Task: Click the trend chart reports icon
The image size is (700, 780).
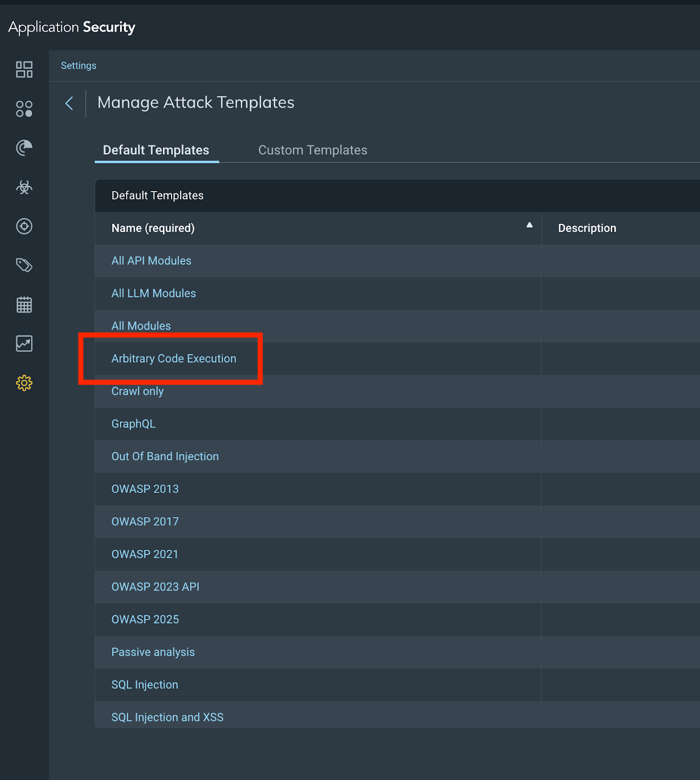Action: 24,344
